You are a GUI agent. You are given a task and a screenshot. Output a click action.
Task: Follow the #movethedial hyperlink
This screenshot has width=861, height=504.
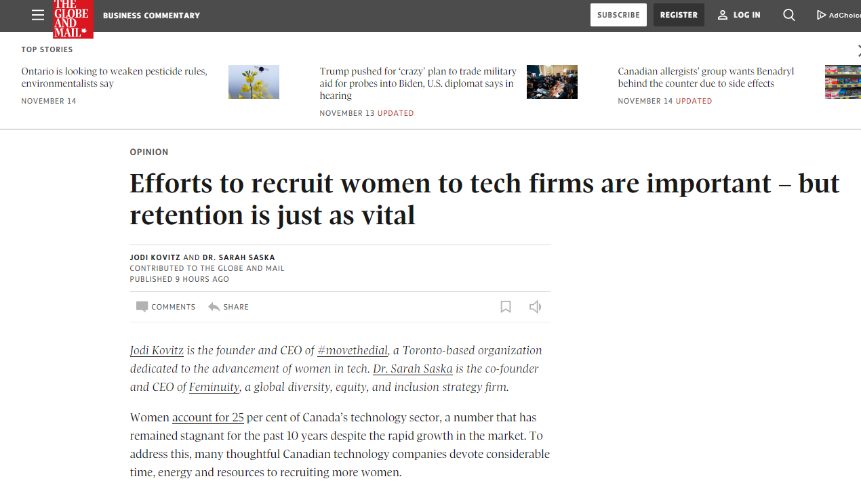coord(352,350)
